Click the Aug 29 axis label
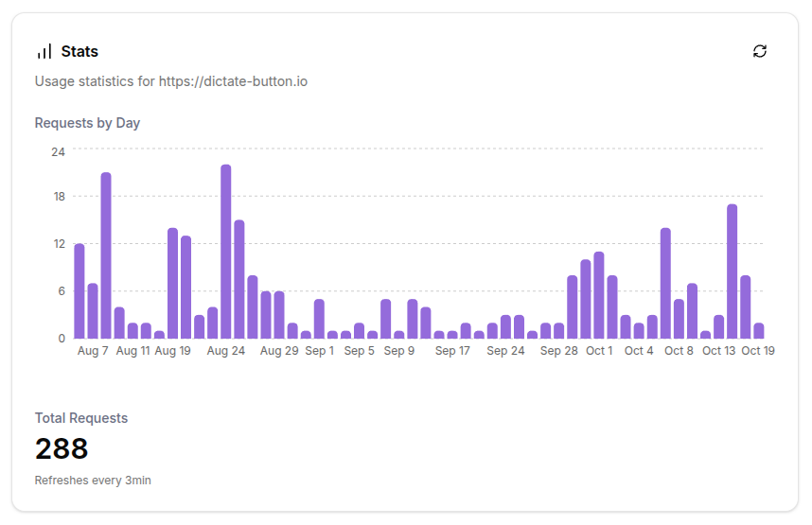 pos(279,351)
